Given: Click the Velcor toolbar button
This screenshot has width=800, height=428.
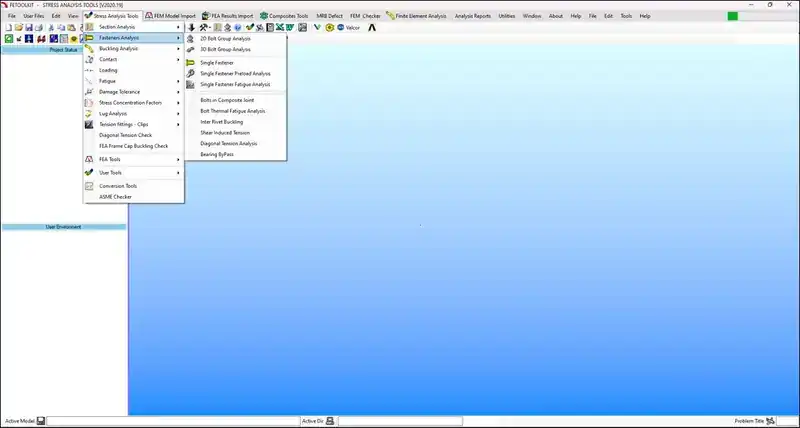Looking at the screenshot, I should point(349,28).
